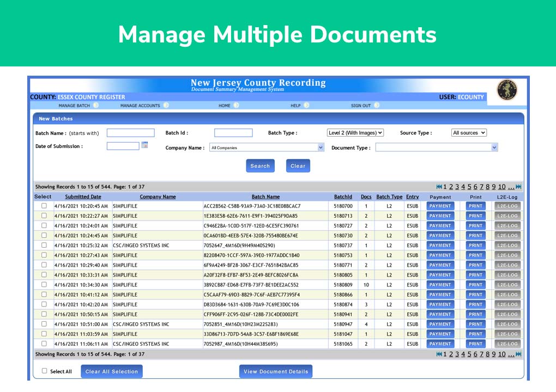Open the MANAGE ACCOUNTS menu
This screenshot has height=392, width=556.
click(140, 106)
